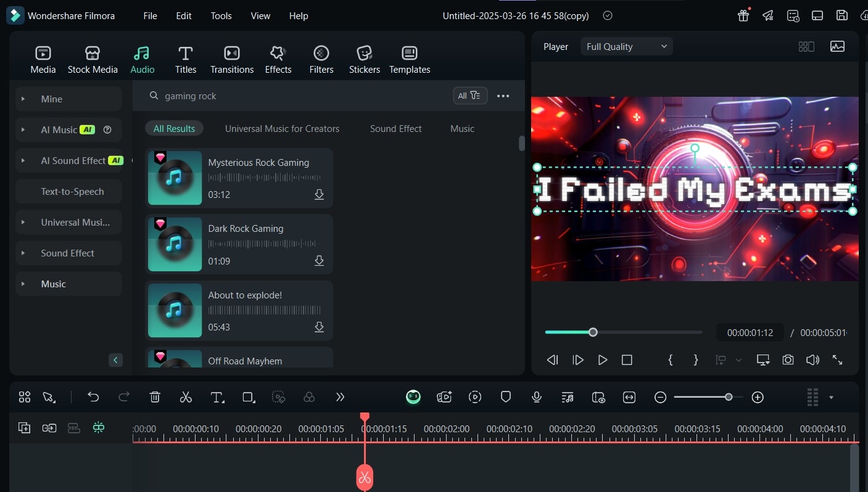
Task: Open the player scope view icon
Action: coord(837,46)
